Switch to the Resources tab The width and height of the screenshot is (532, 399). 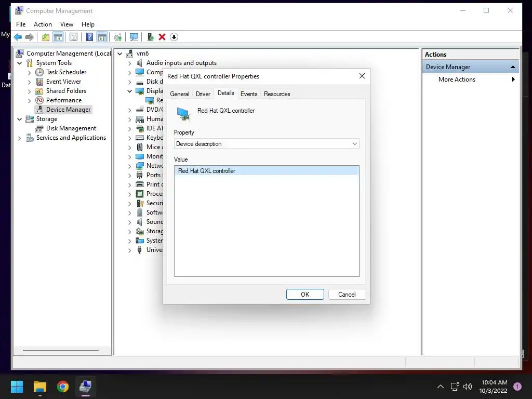277,94
